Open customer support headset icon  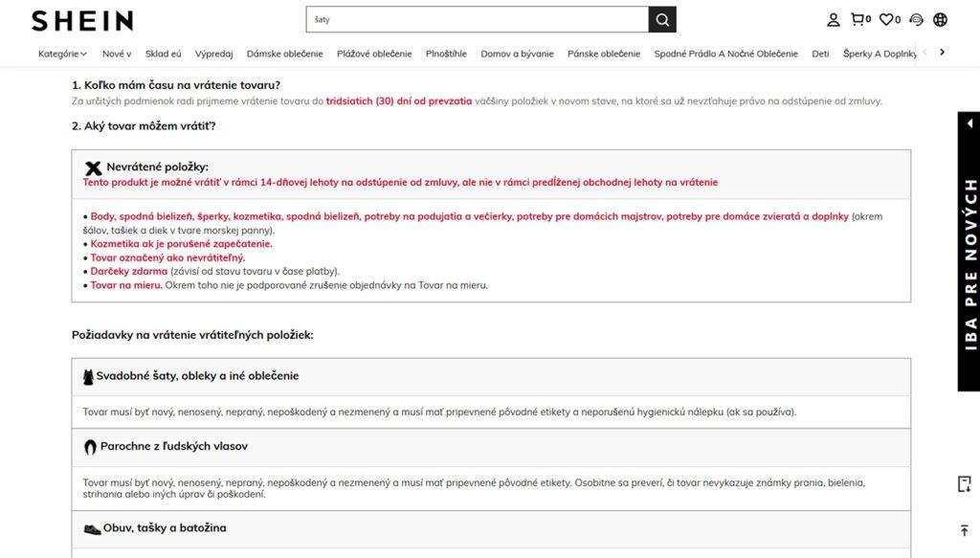pyautogui.click(x=916, y=20)
